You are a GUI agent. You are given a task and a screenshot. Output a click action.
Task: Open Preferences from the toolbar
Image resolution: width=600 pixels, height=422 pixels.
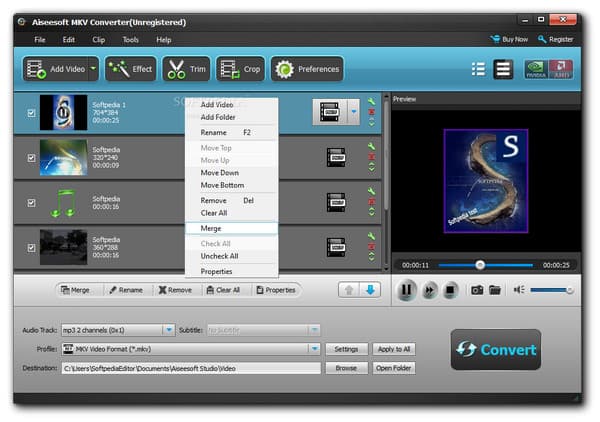pyautogui.click(x=307, y=69)
